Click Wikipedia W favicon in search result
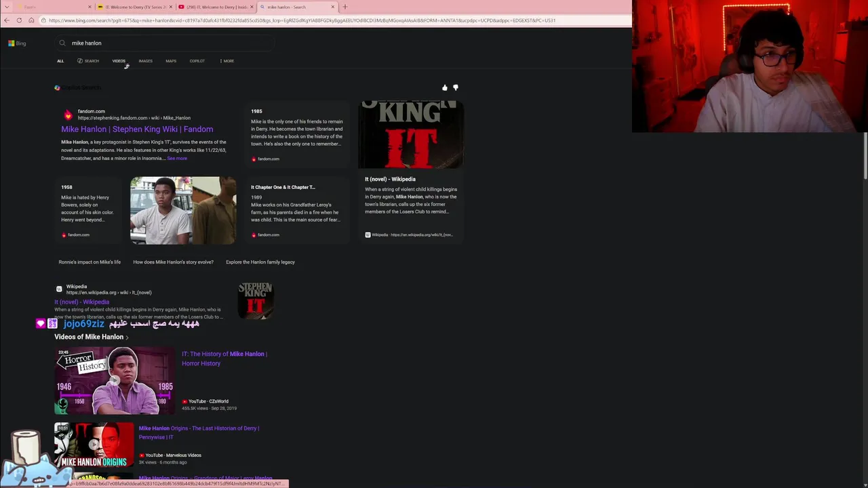Viewport: 868px width, 488px height. point(59,289)
